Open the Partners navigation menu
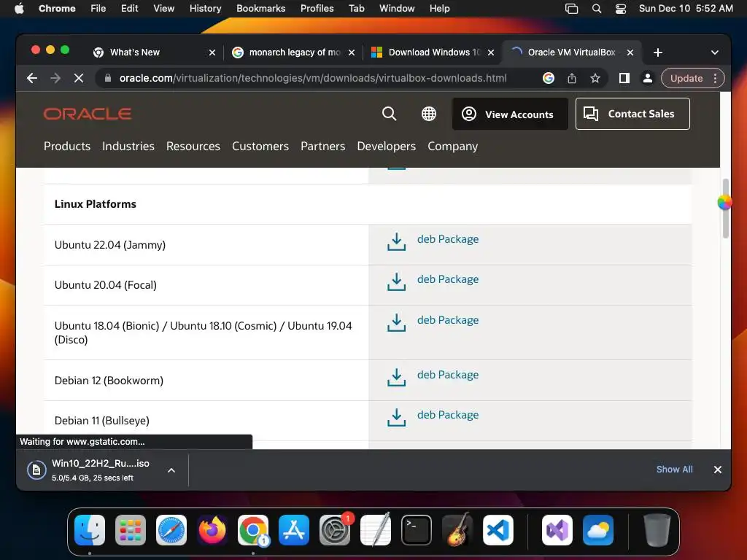 pyautogui.click(x=322, y=146)
